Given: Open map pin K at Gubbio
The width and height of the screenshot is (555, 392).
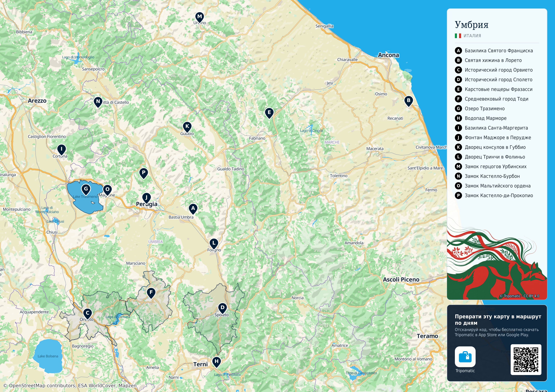Looking at the screenshot, I should coord(187,127).
